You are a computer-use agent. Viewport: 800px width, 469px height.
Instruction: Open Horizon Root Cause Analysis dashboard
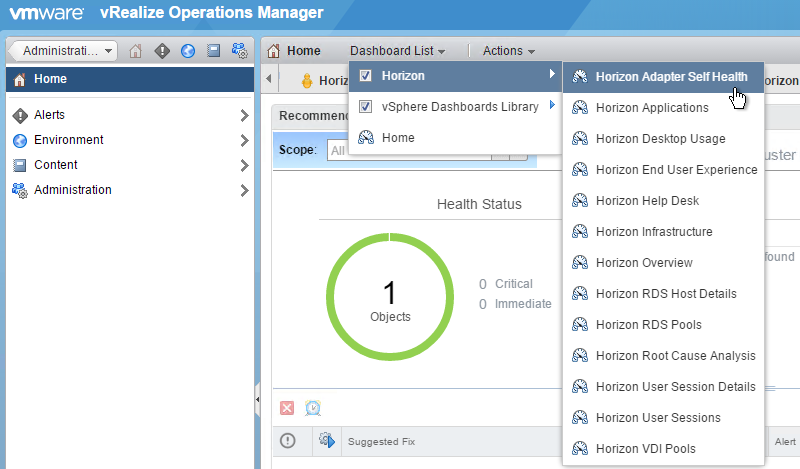click(663, 356)
